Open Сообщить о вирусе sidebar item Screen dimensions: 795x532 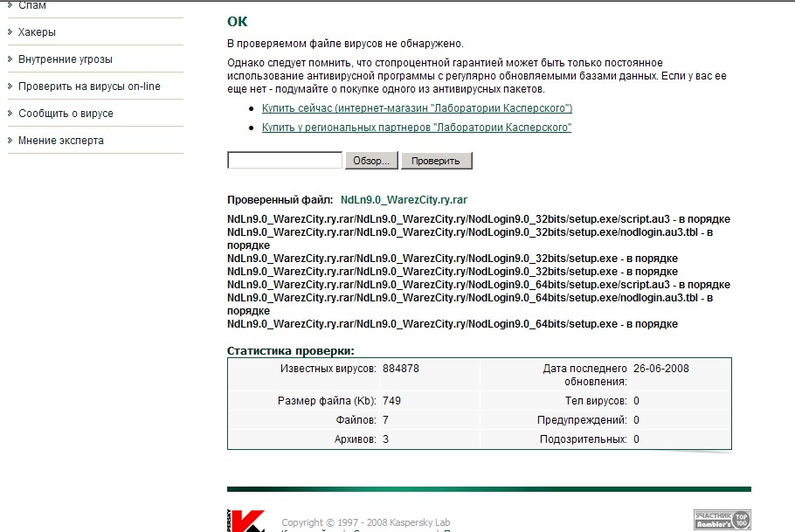[x=66, y=114]
